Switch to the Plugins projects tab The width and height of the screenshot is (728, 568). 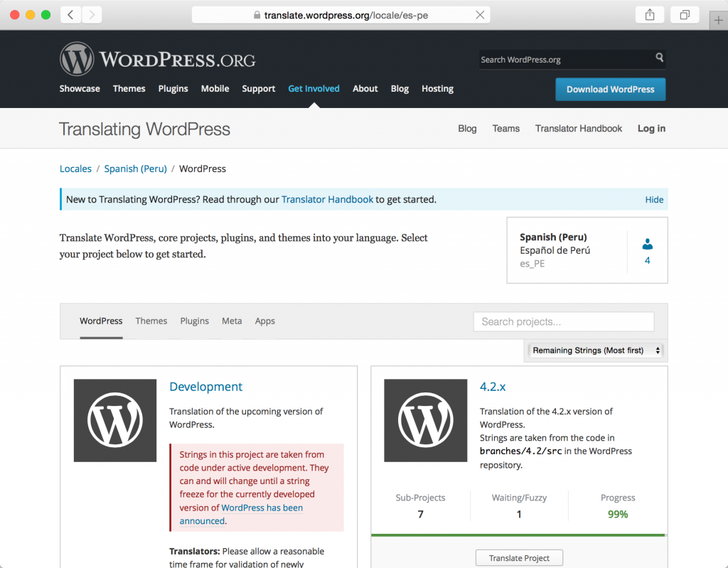coord(195,321)
